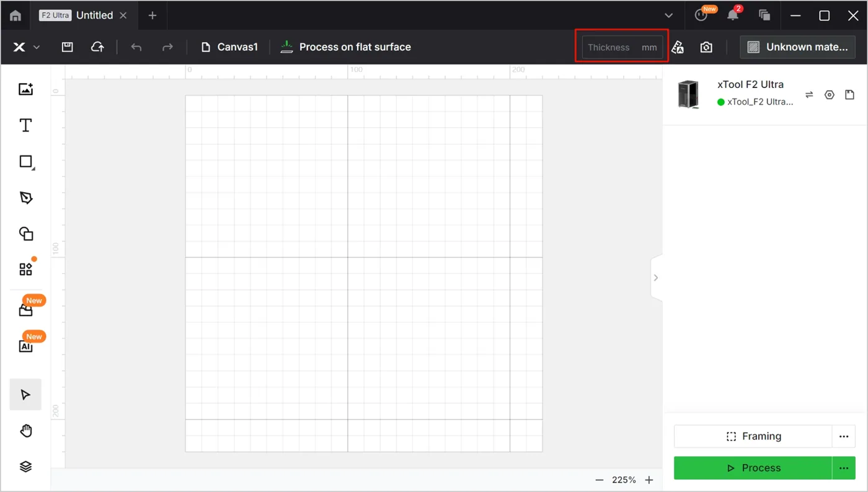Open the xTool logo menu dropdown
This screenshot has width=868, height=492.
[27, 47]
